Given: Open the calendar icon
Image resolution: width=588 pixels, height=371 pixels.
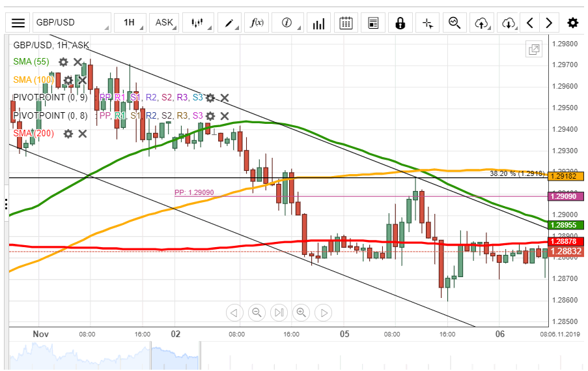Looking at the screenshot, I should [x=346, y=23].
